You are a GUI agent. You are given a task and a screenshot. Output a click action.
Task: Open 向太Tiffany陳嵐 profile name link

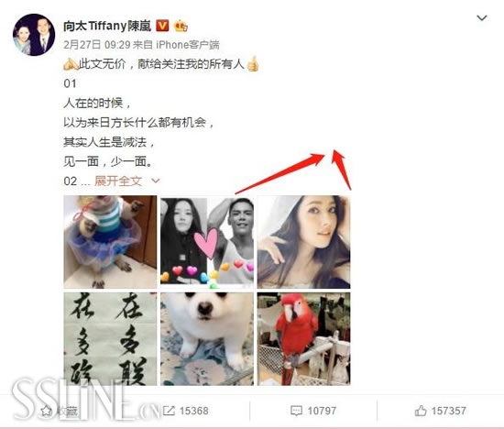(x=107, y=26)
